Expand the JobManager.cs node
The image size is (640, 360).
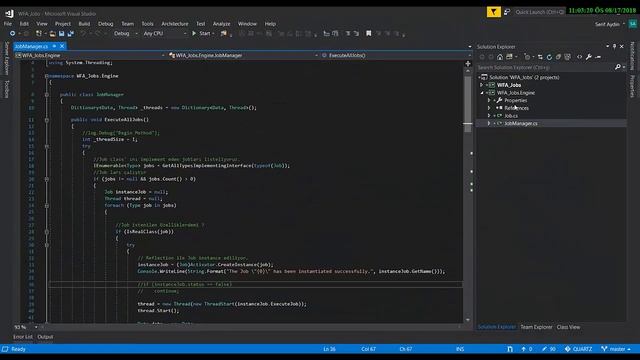(489, 123)
